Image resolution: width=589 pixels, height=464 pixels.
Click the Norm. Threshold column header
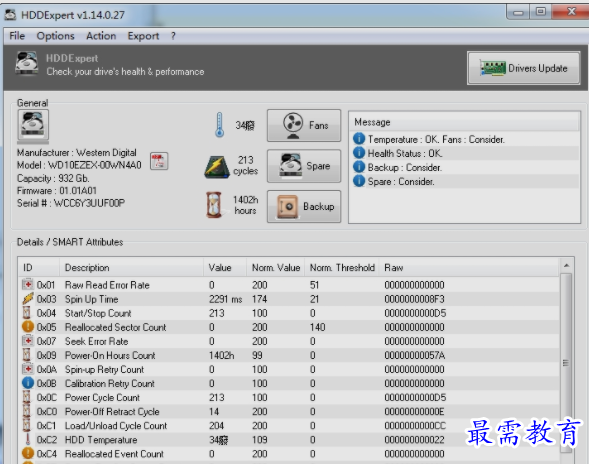point(342,268)
